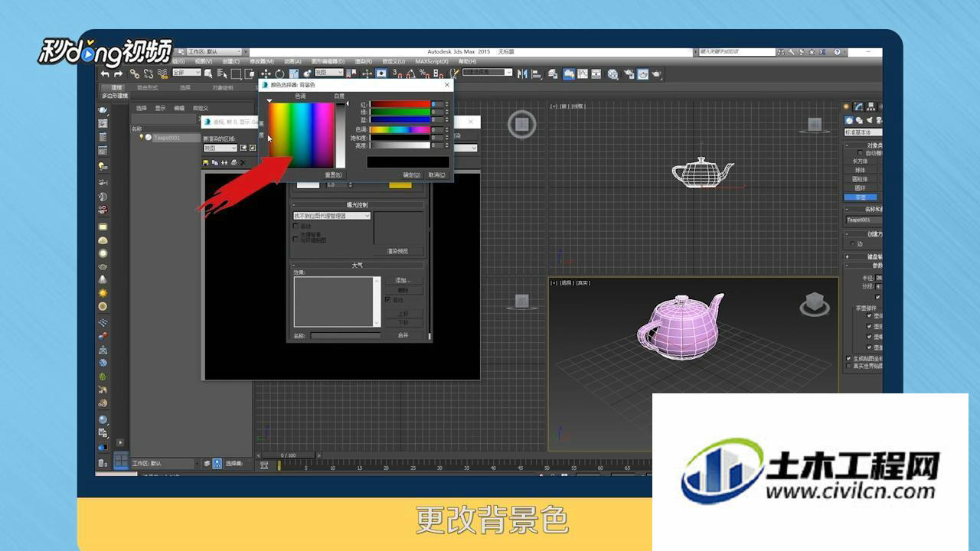Click inside the hue color gradient field
The image size is (980, 551).
(301, 134)
